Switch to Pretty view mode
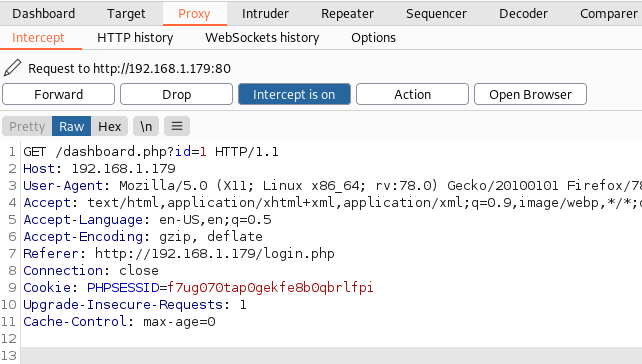Image resolution: width=642 pixels, height=364 pixels. pyautogui.click(x=27, y=126)
